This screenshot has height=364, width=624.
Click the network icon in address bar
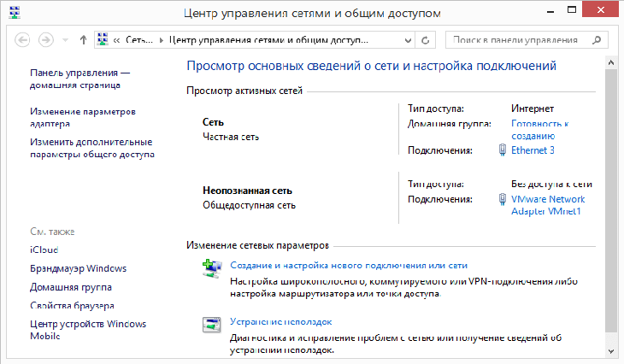(x=103, y=39)
